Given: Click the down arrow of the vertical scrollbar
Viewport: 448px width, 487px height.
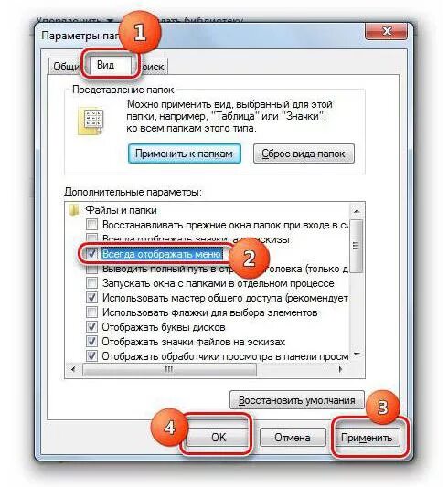Looking at the screenshot, I should [357, 355].
